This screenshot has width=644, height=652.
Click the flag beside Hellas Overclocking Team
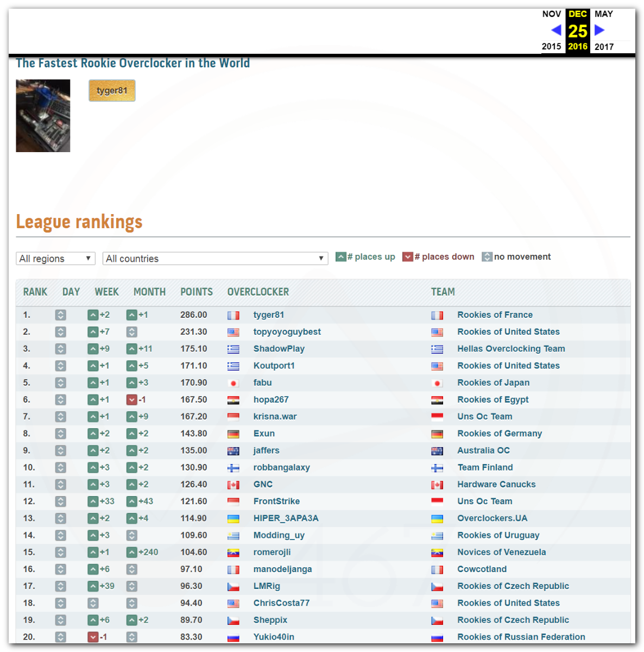click(x=437, y=349)
